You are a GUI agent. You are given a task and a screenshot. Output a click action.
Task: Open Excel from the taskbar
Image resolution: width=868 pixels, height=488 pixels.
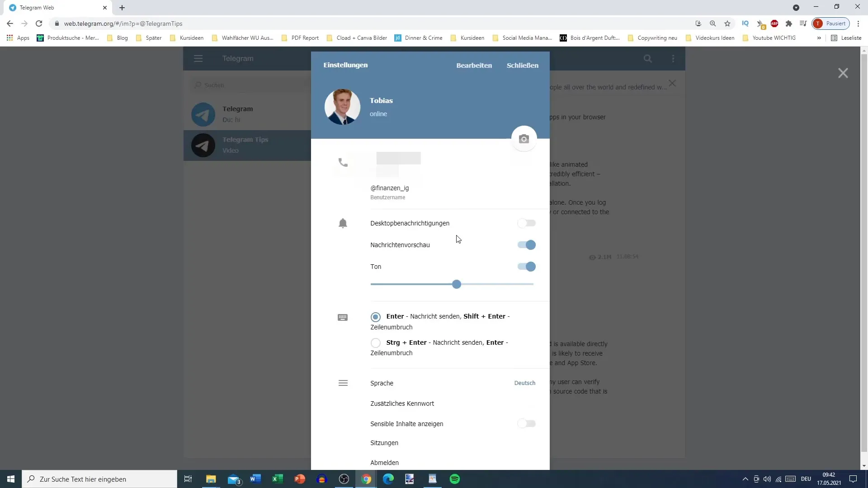tap(278, 479)
